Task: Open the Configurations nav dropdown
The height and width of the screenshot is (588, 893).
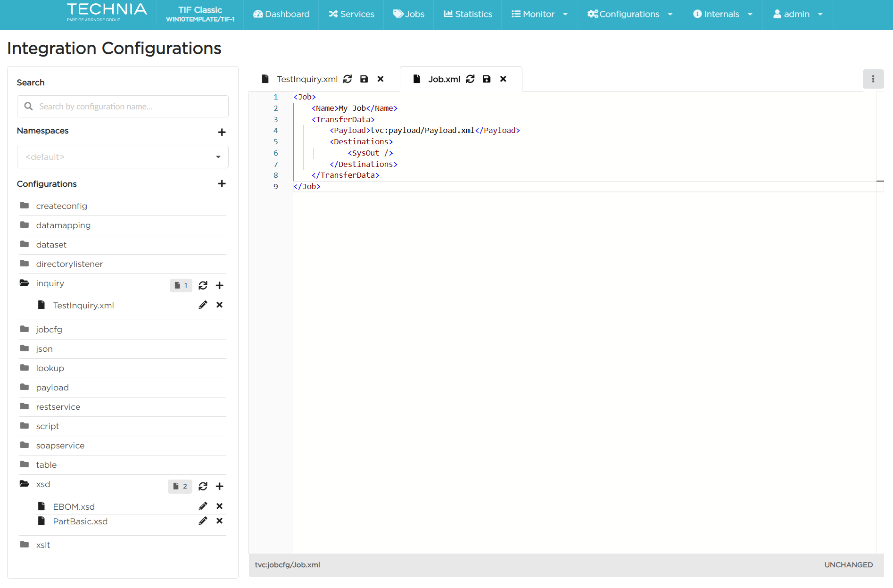Action: [x=630, y=14]
